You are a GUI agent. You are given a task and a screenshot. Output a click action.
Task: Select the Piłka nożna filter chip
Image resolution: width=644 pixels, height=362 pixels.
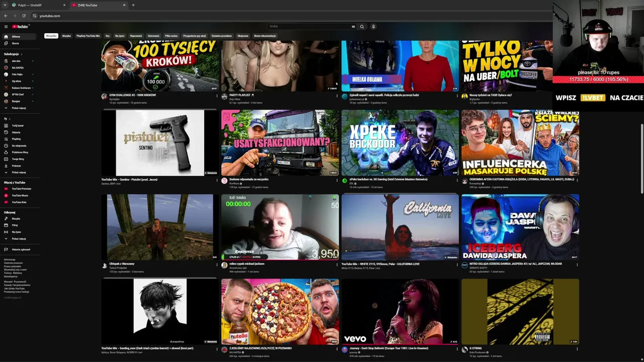[x=171, y=36]
